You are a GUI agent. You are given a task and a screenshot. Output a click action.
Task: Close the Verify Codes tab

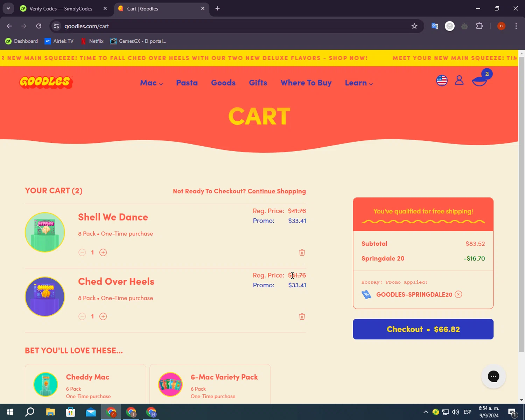pyautogui.click(x=105, y=8)
